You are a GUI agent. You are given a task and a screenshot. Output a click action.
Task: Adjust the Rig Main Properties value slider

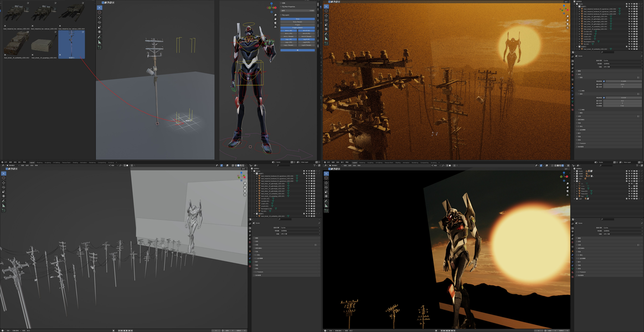298,11
